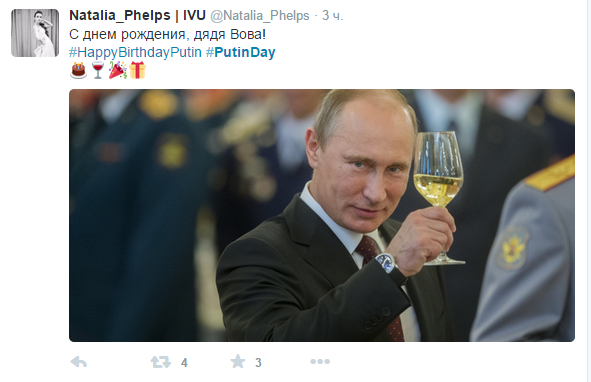This screenshot has height=382, width=591.
Task: Open the tweet via '3 ч.' timestamp
Action: click(332, 15)
